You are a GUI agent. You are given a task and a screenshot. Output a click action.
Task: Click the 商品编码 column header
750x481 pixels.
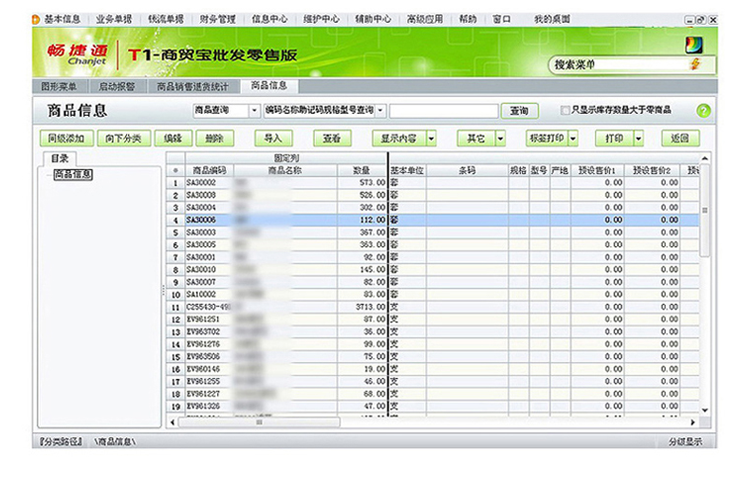pyautogui.click(x=210, y=170)
